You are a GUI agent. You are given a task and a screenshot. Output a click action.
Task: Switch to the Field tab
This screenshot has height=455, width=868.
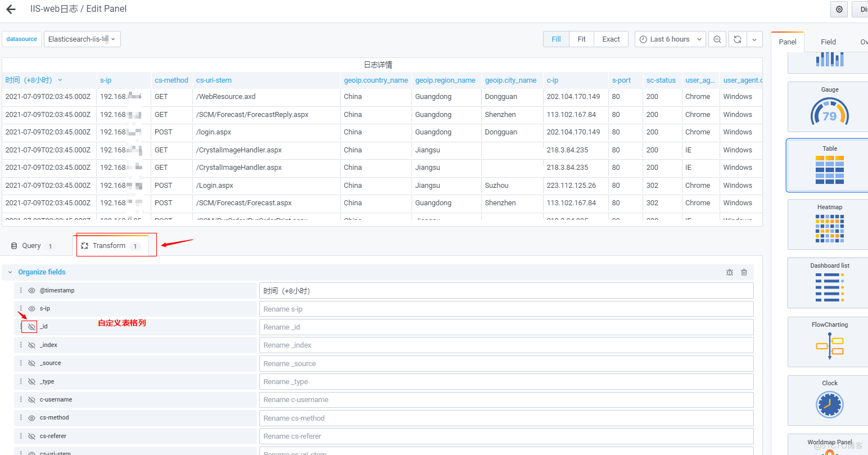[828, 42]
